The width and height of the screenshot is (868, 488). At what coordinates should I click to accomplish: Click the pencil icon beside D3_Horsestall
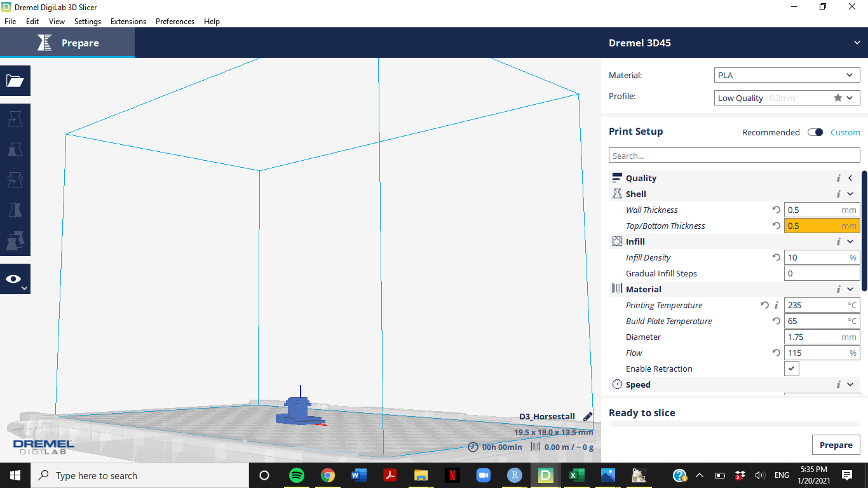point(588,417)
